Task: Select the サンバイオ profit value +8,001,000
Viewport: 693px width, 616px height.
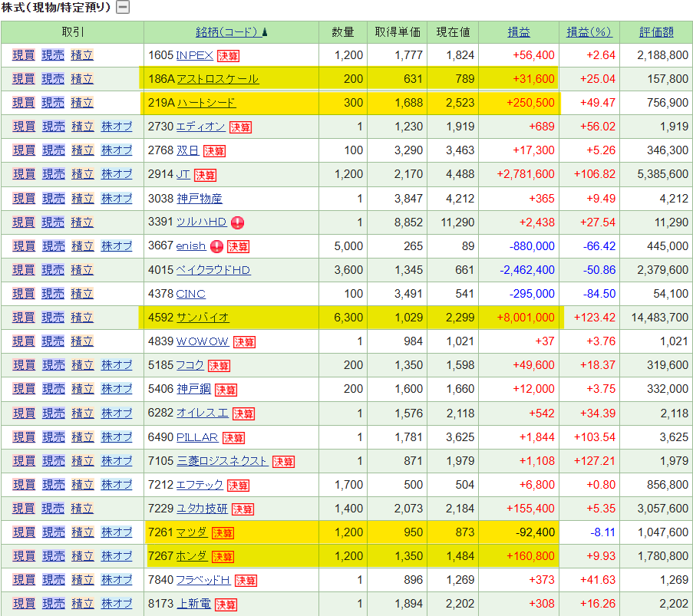Action: [526, 318]
